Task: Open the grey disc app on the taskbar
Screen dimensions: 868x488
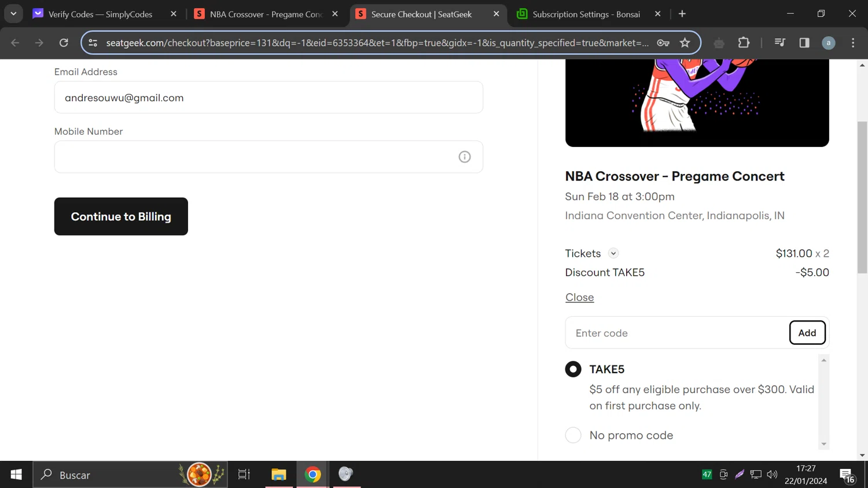Action: pos(346,475)
